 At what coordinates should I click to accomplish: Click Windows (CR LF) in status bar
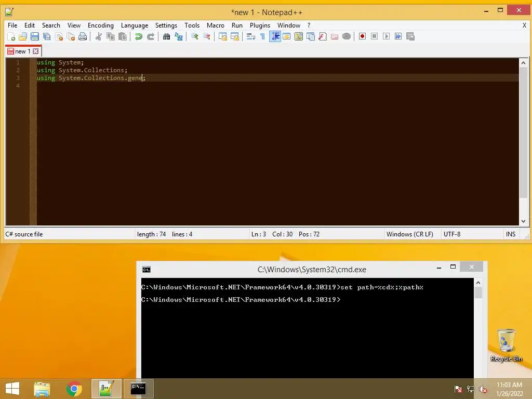point(409,234)
